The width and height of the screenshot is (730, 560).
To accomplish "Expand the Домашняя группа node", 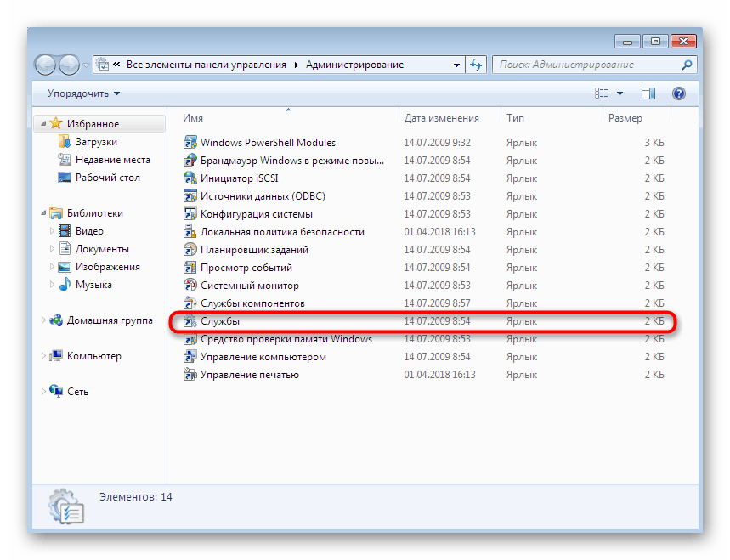I will point(43,320).
